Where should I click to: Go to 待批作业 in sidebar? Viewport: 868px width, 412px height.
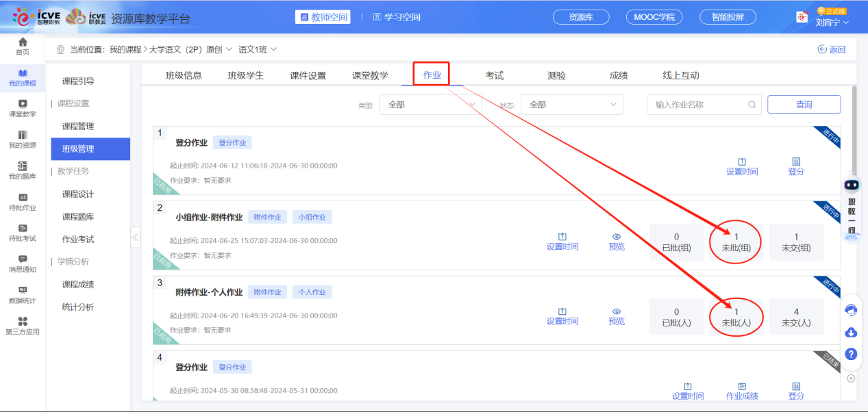point(23,202)
